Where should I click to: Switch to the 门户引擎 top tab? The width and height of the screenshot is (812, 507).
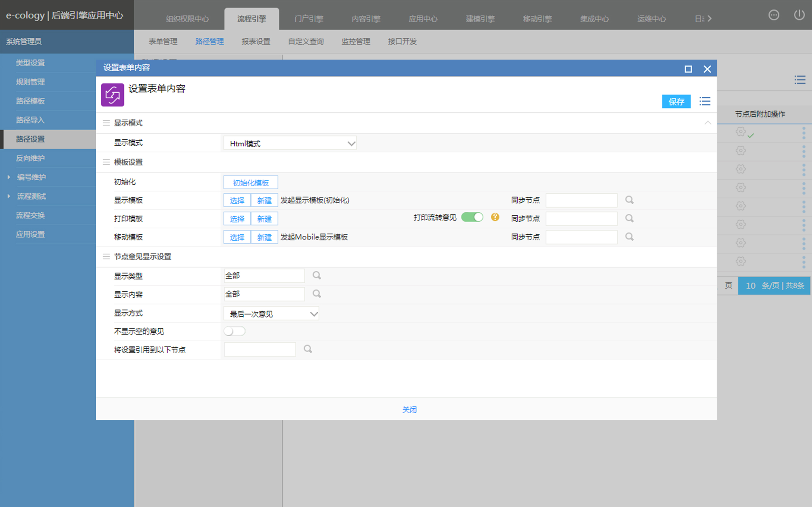(x=309, y=19)
